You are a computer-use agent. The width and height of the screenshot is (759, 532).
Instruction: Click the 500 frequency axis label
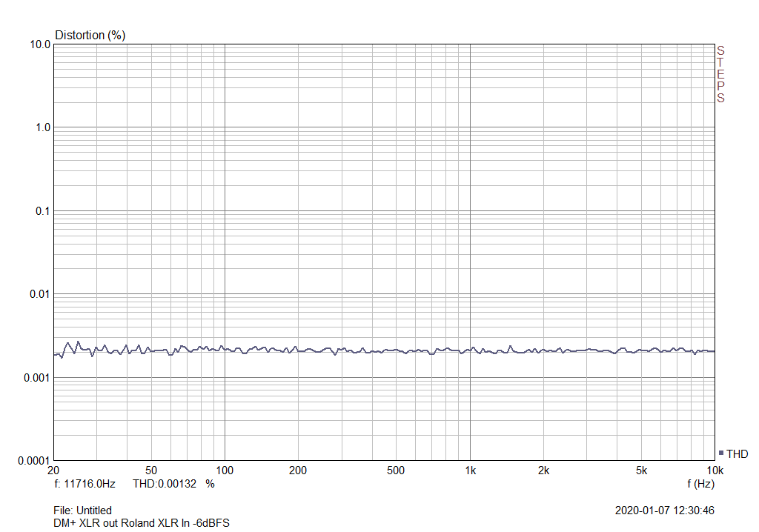click(396, 471)
